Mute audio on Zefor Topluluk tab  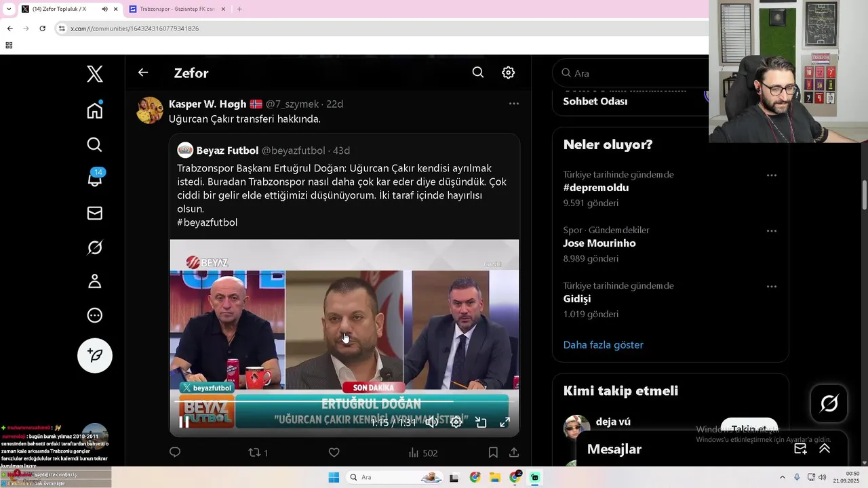[104, 9]
